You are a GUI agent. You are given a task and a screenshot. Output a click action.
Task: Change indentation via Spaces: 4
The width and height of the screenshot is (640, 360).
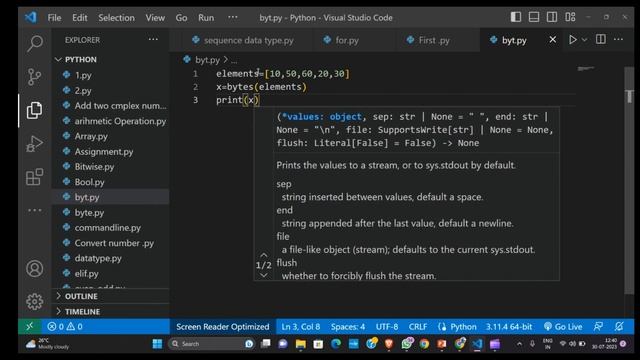point(348,327)
